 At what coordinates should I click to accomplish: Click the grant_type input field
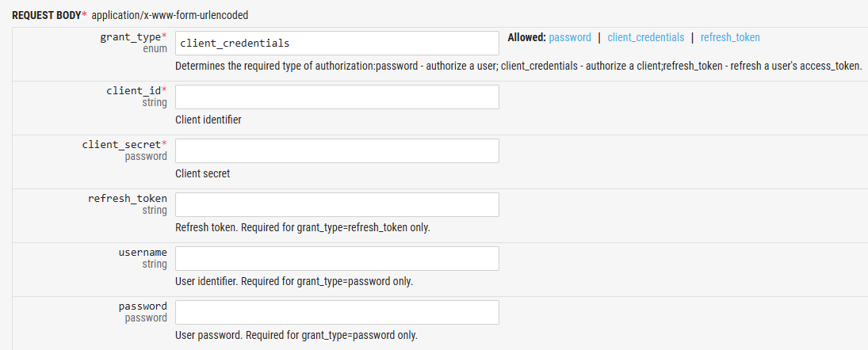click(337, 43)
